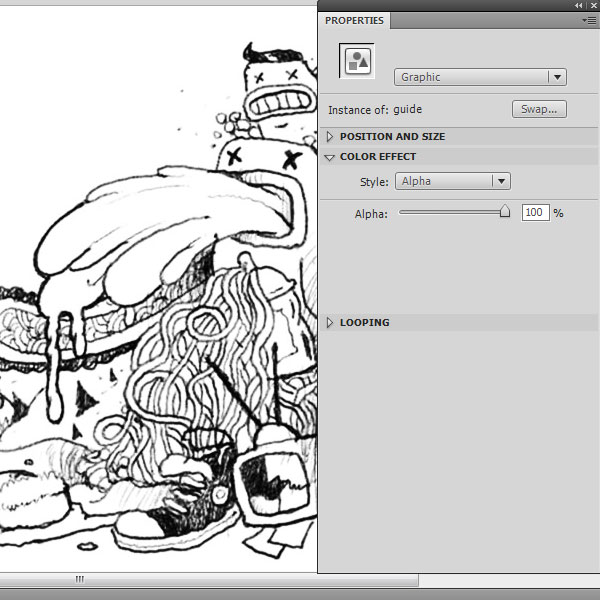Close the Properties panel
600x600 pixels.
pos(593,5)
